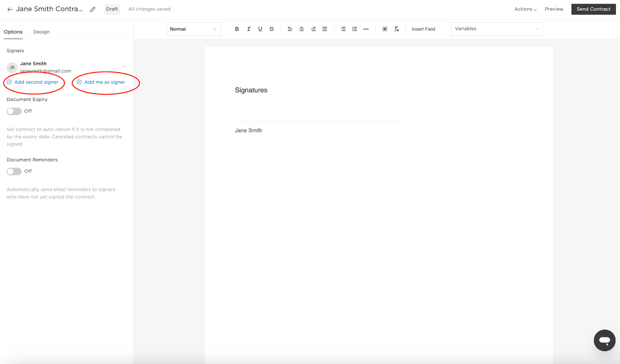The image size is (620, 364).
Task: Open the chat support bubble
Action: click(604, 340)
